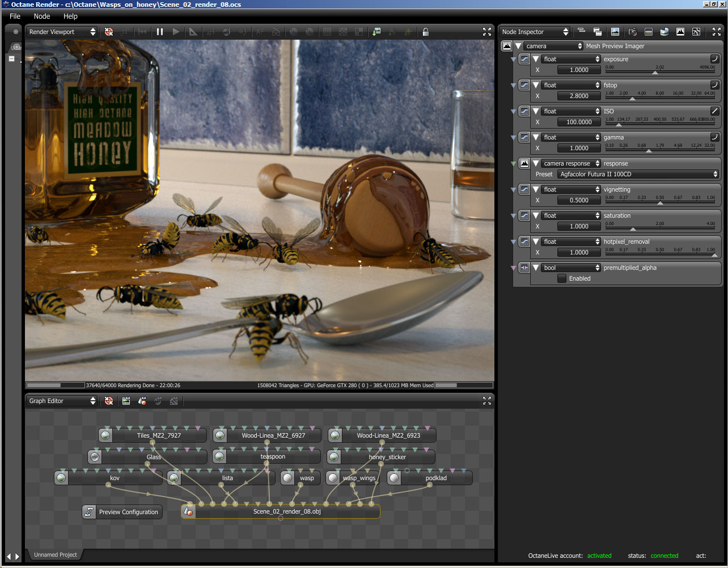728x568 pixels.
Task: Select the podklad material node
Action: click(430, 478)
